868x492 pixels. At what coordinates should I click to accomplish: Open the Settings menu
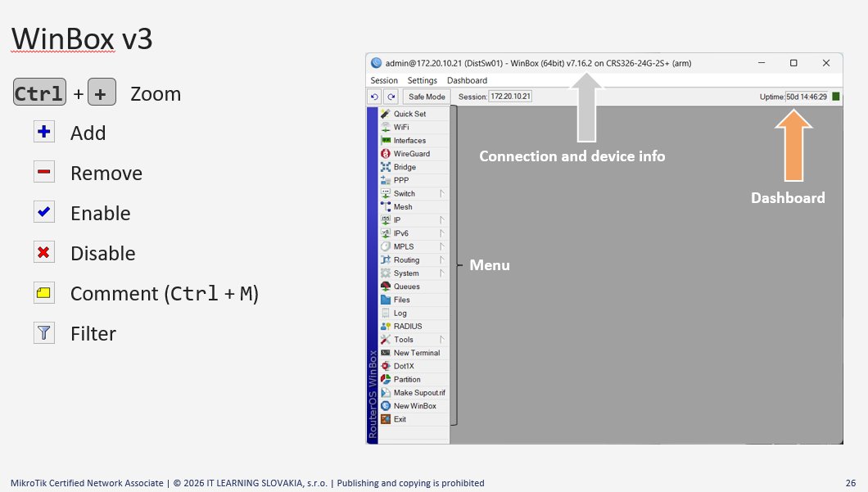[423, 80]
